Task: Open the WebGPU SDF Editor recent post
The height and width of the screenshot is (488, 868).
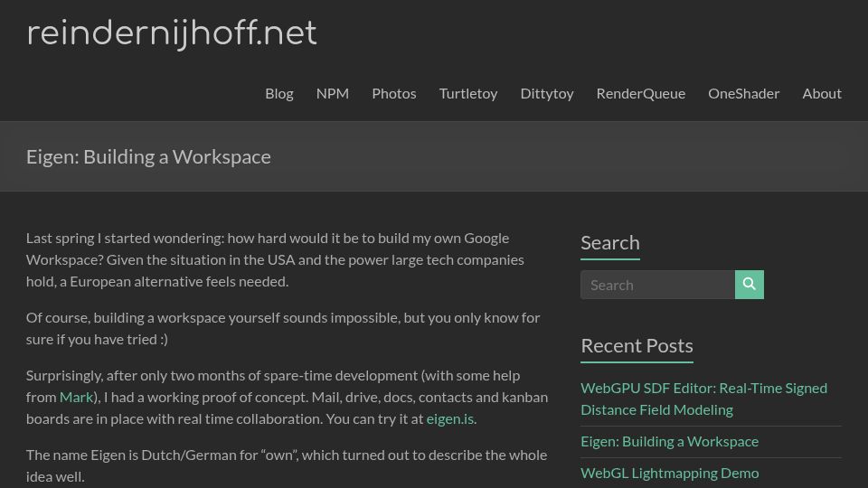Action: pos(704,399)
